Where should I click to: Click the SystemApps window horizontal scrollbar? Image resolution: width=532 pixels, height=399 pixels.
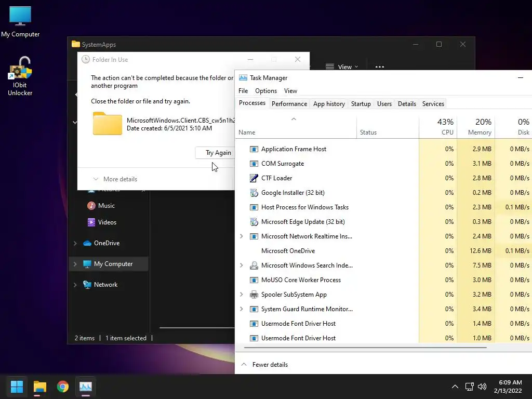pyautogui.click(x=197, y=328)
